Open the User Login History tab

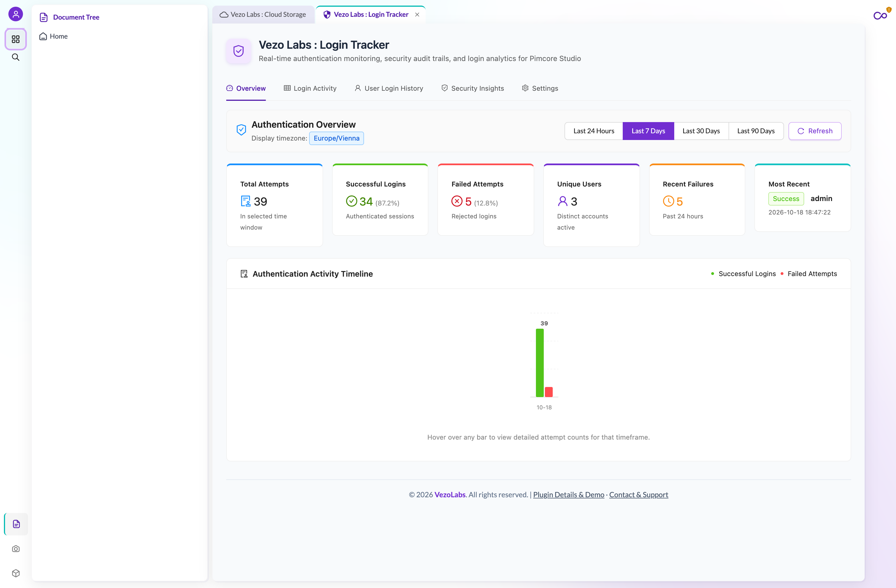[389, 88]
